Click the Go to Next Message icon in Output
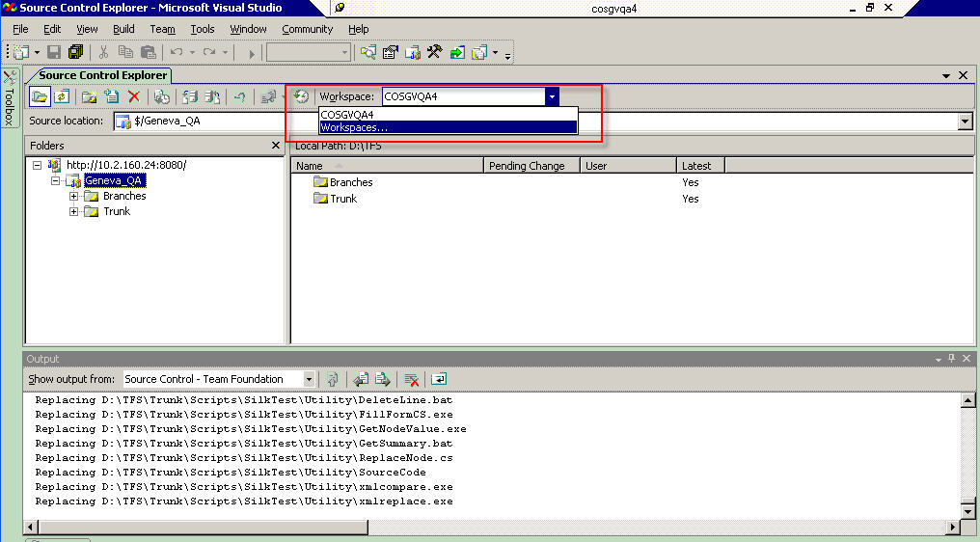 (x=383, y=379)
